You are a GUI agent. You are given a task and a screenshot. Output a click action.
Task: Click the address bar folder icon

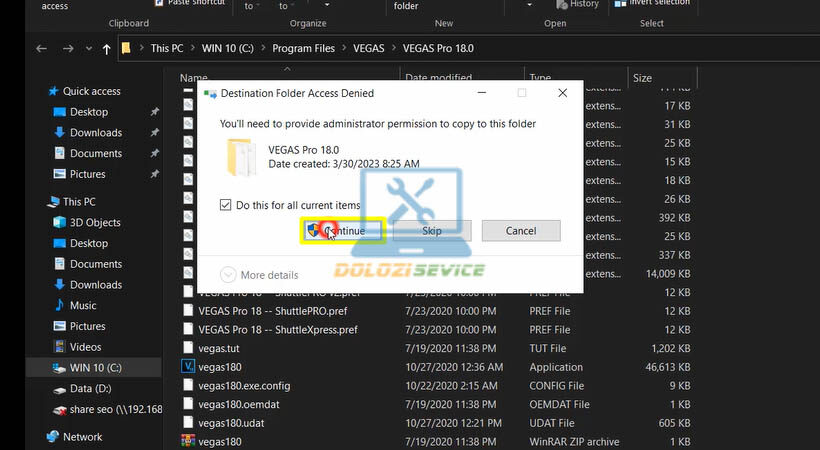click(x=126, y=49)
